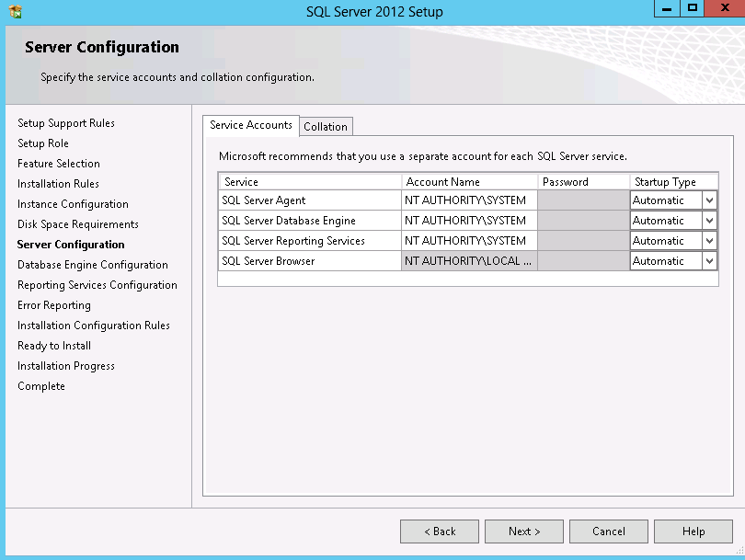Click Error Reporting step in sidebar
This screenshot has width=745, height=560.
[53, 305]
